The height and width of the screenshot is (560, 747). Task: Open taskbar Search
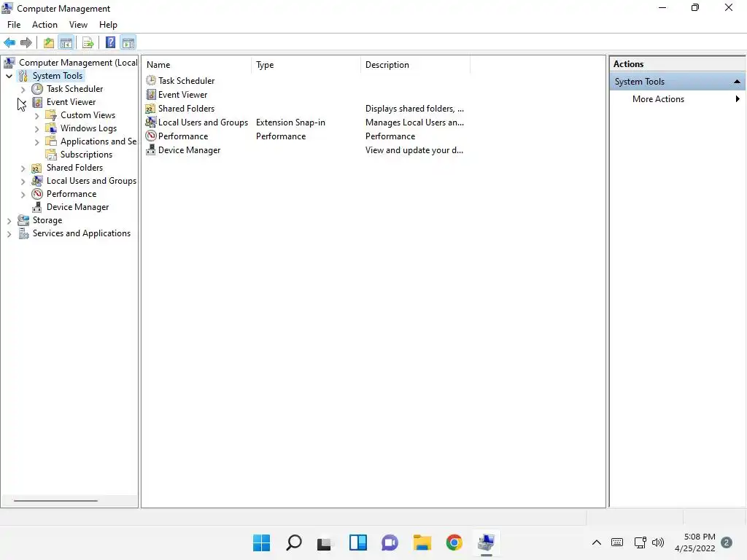coord(293,542)
